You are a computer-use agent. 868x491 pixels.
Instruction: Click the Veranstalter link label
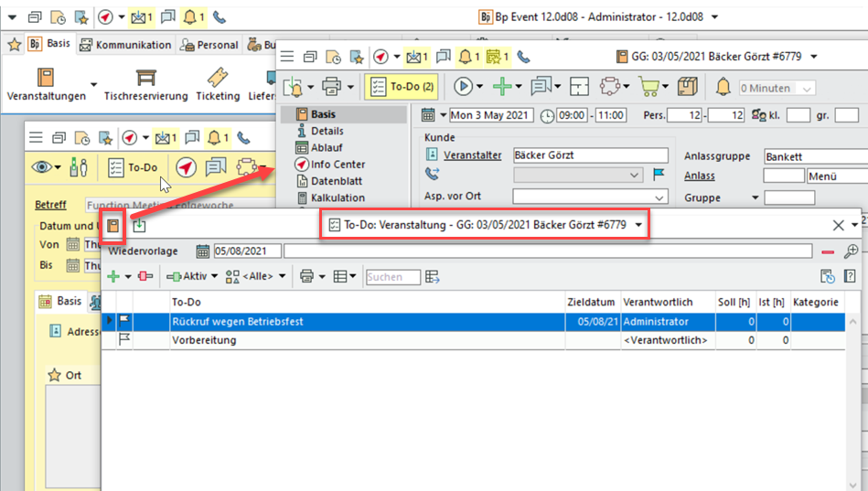472,155
